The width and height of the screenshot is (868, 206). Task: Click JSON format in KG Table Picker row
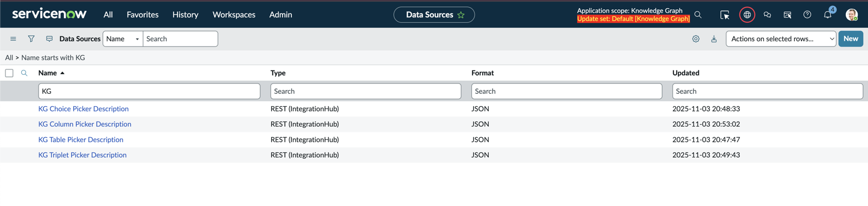pyautogui.click(x=480, y=140)
